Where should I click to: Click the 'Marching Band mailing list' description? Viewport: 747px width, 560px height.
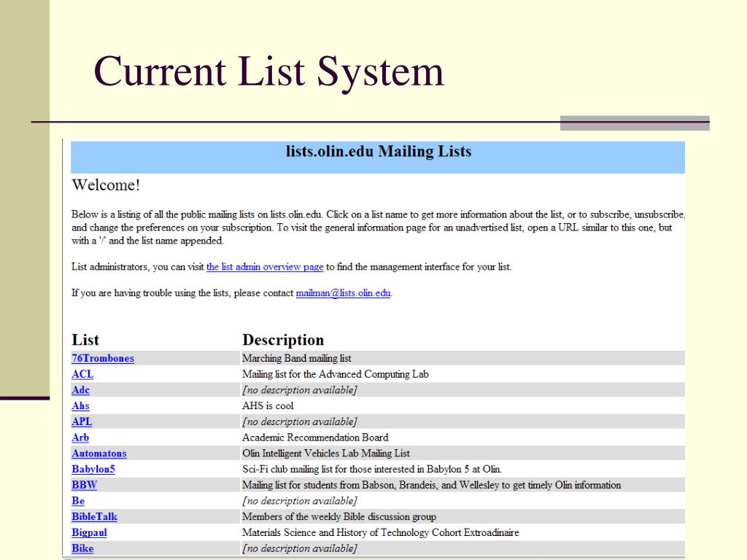point(296,358)
